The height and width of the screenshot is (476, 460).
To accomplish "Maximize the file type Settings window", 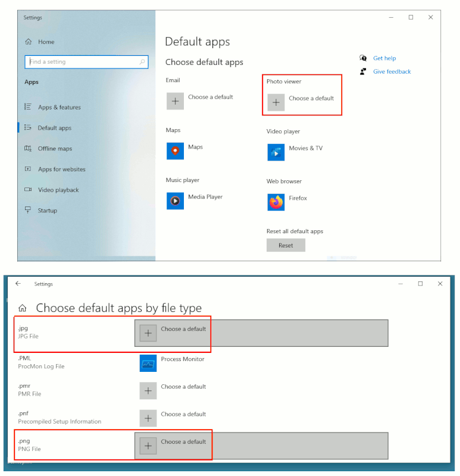I will (420, 284).
